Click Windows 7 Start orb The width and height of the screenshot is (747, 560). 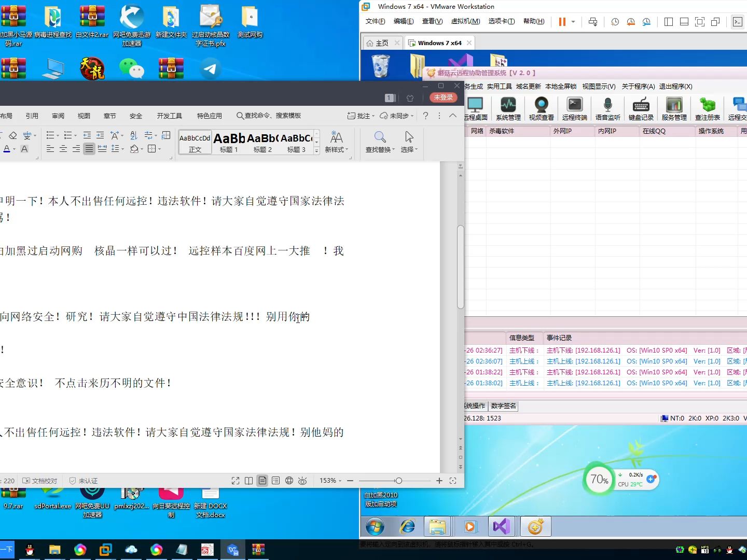pos(375,527)
